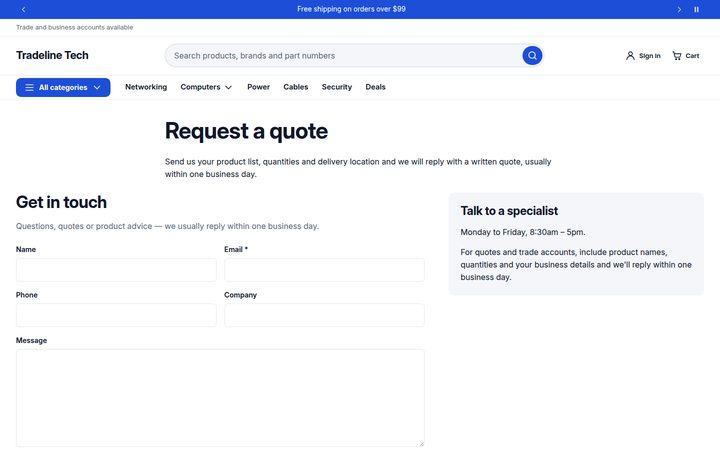Click the hamburger icon in All categories

[29, 87]
